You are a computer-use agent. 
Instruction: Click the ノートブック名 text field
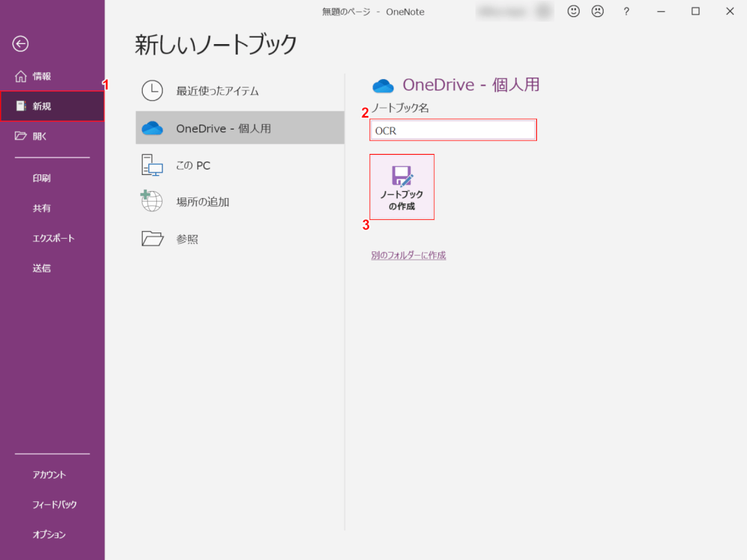click(x=452, y=130)
